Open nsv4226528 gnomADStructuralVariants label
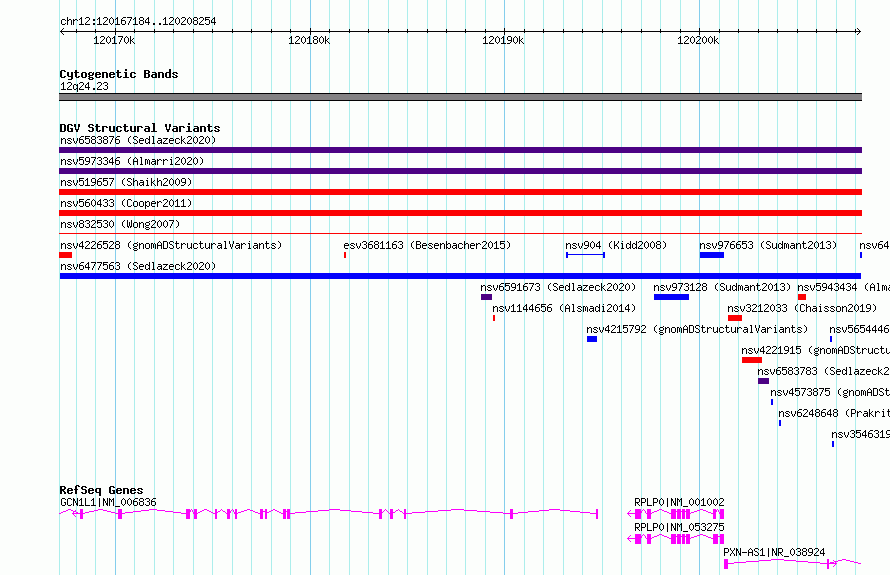Viewport: 890px width, 575px height. [x=171, y=245]
